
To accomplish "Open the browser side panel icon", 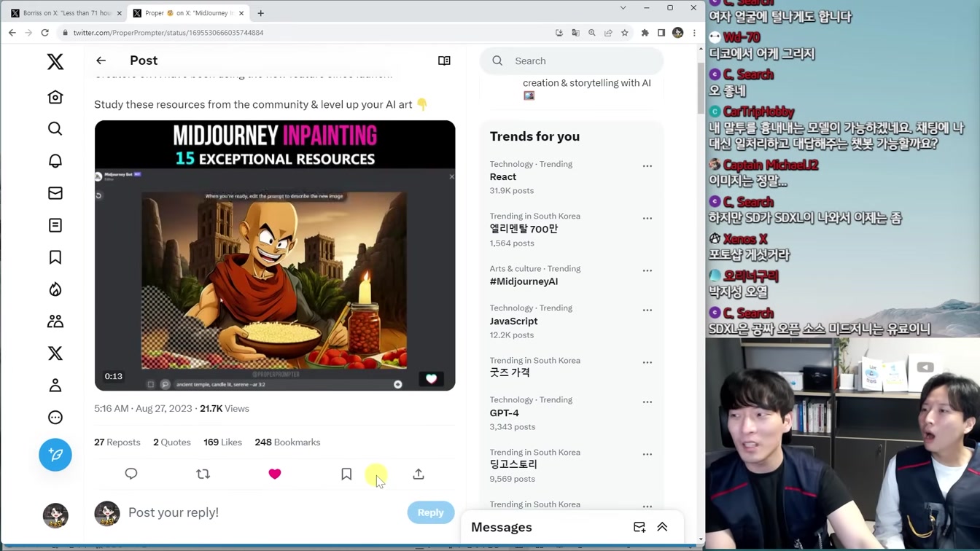I will tap(661, 33).
